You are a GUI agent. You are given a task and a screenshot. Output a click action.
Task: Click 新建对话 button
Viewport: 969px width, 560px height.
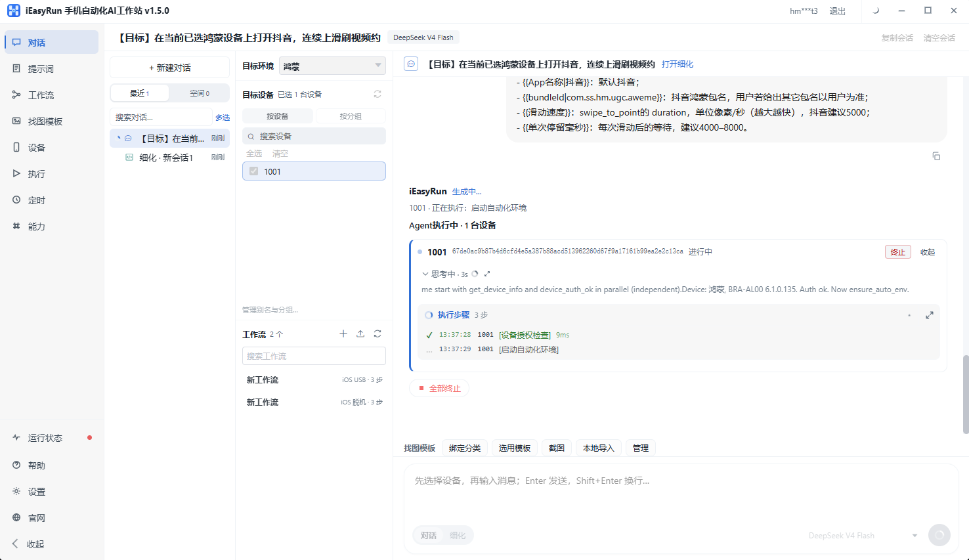tap(169, 68)
